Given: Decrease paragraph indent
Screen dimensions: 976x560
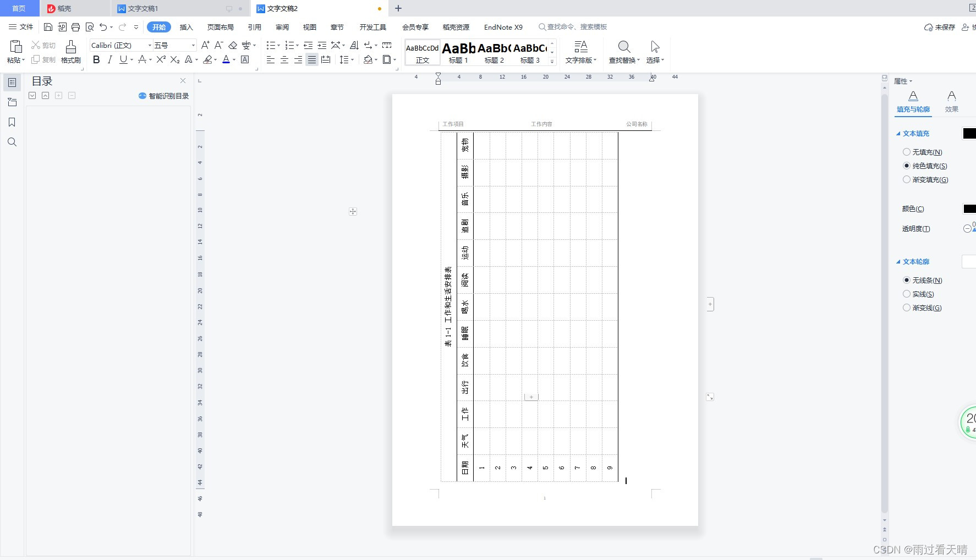Looking at the screenshot, I should pyautogui.click(x=308, y=45).
